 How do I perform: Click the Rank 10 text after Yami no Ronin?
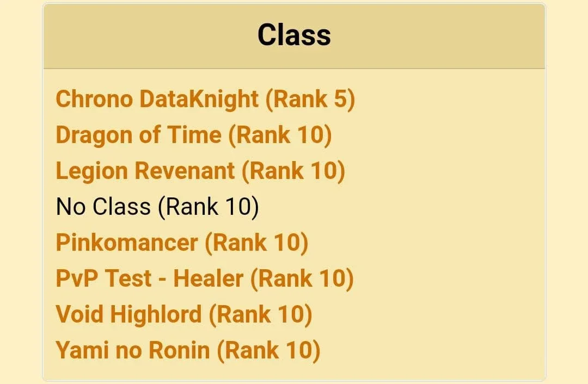(268, 350)
